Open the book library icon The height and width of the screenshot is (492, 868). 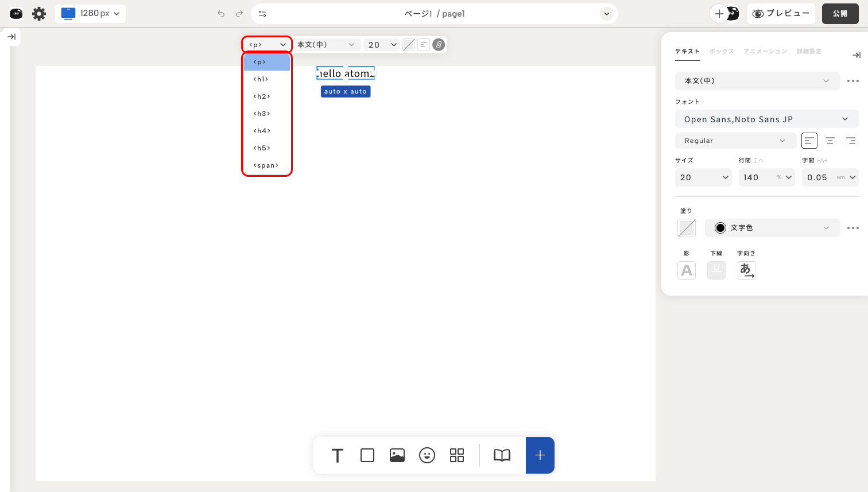tap(502, 455)
